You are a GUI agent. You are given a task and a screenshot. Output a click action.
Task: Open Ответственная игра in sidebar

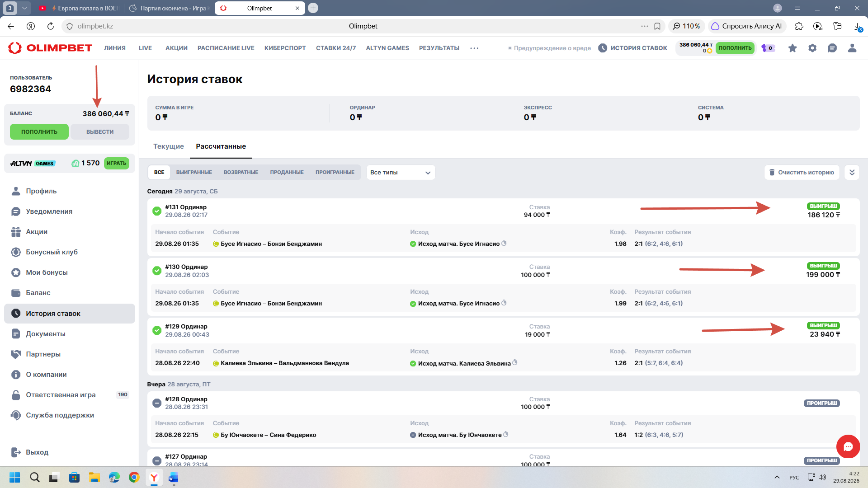pos(70,395)
